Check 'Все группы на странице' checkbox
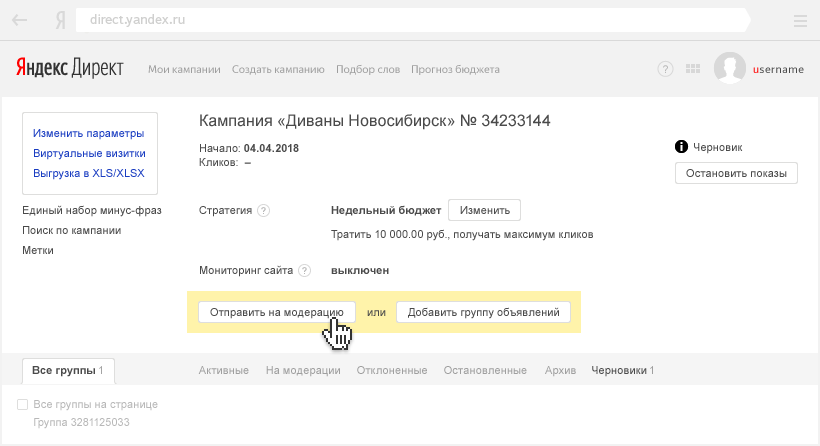 [22, 405]
